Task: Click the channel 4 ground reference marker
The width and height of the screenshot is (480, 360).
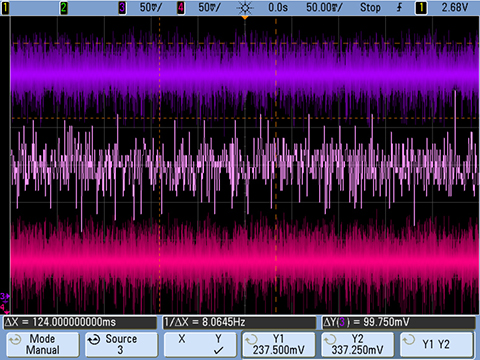Action: click(x=4, y=307)
